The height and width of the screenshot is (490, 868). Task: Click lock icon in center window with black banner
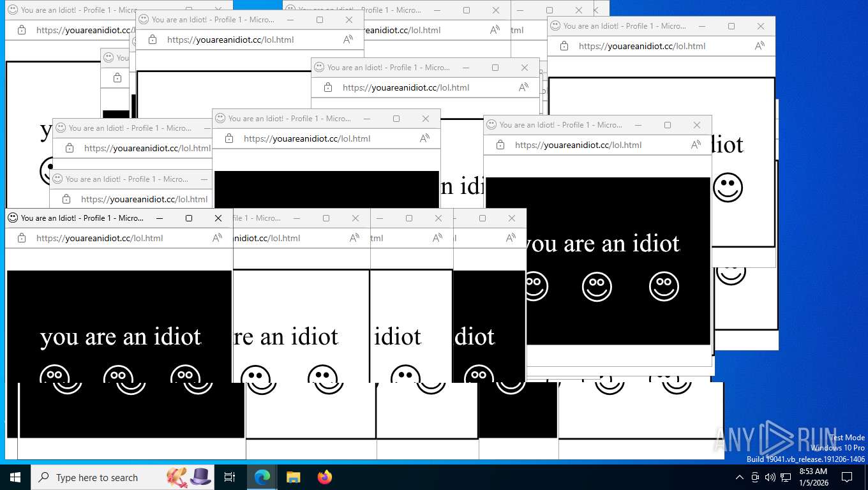tap(229, 138)
